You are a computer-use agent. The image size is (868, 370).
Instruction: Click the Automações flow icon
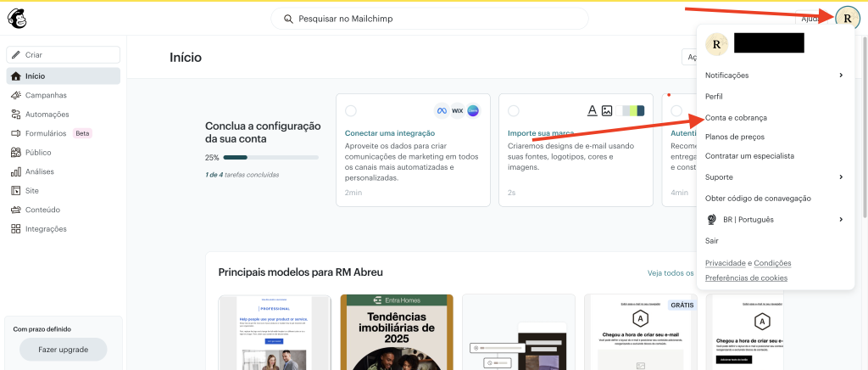click(x=16, y=114)
